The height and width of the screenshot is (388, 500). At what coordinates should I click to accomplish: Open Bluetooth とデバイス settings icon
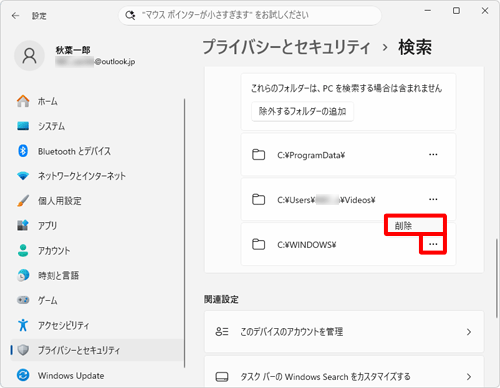[23, 151]
